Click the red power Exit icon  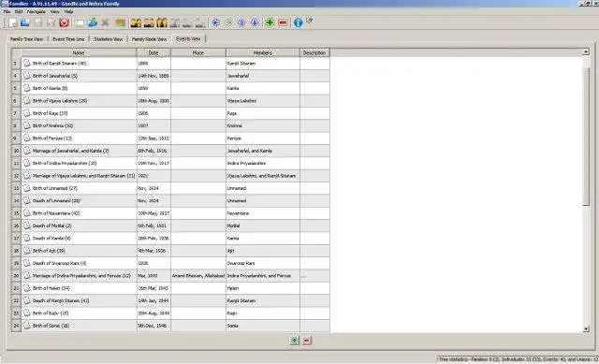click(x=65, y=22)
